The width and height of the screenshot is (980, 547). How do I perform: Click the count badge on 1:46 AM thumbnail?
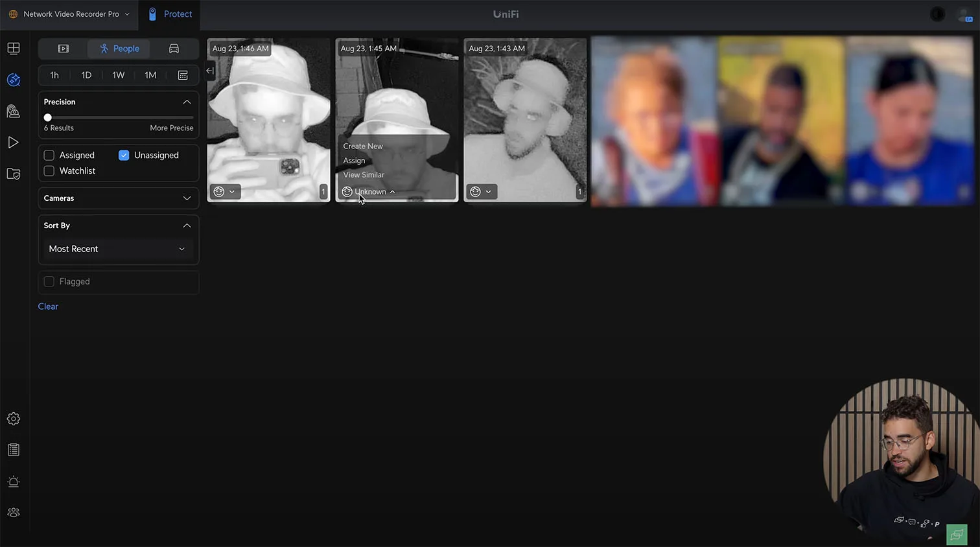pos(323,192)
